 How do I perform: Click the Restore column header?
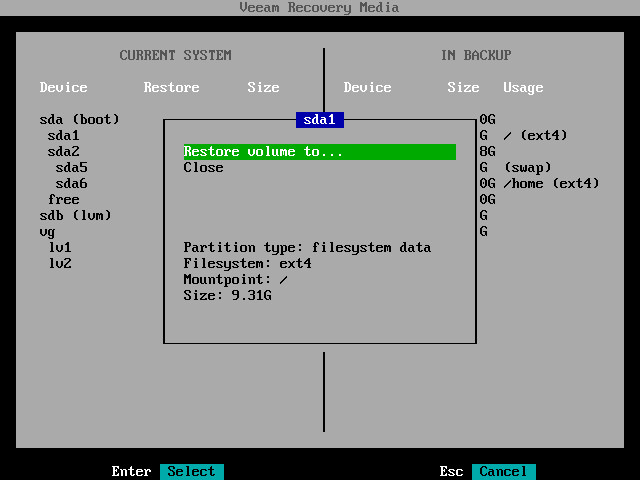tap(171, 87)
